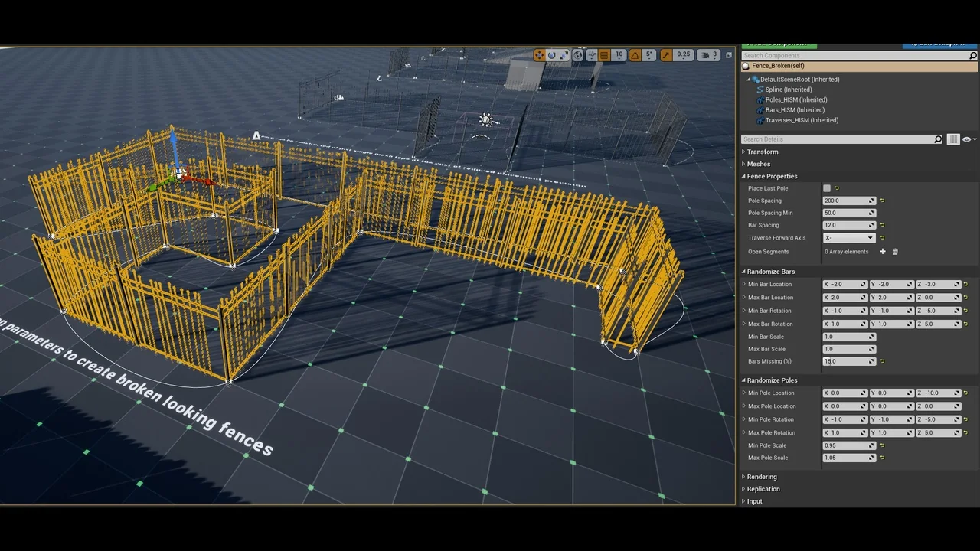980x551 pixels.
Task: Reset Bars Missing (%) to default value
Action: (881, 360)
